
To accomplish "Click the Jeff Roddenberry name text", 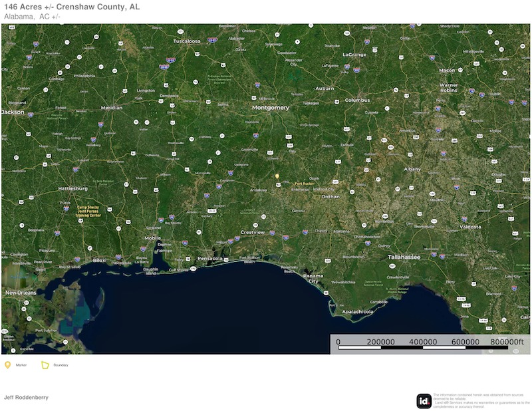I will coord(26,397).
